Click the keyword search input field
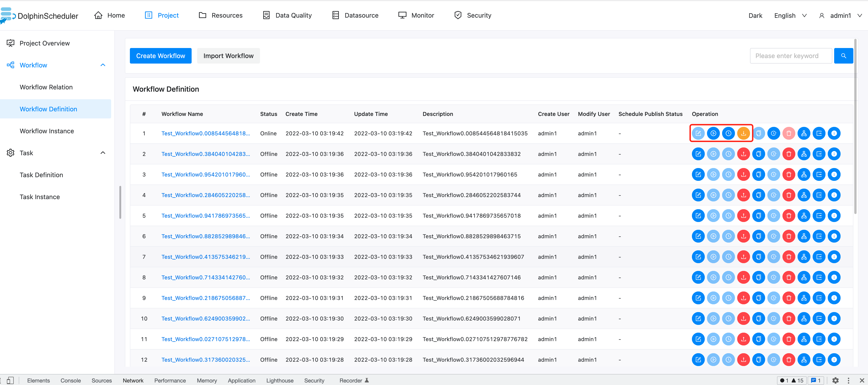This screenshot has width=868, height=385. click(790, 56)
